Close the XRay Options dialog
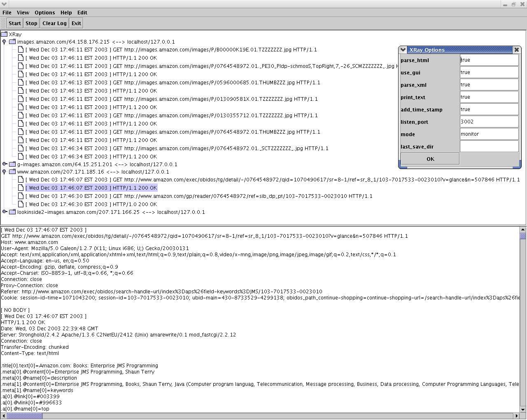This screenshot has width=527, height=420. tap(516, 50)
